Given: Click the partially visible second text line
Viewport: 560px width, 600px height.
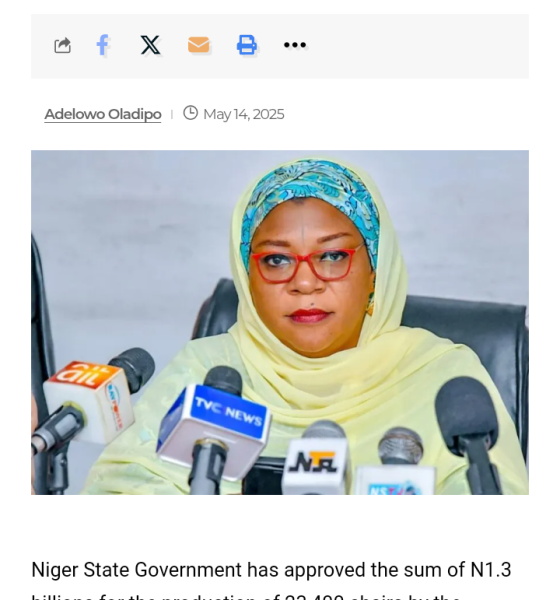Looking at the screenshot, I should pos(245,597).
